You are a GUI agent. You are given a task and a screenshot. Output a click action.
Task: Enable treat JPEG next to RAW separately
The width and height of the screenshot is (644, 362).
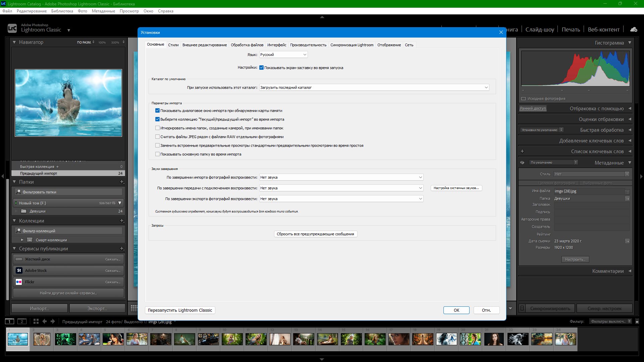(x=157, y=137)
